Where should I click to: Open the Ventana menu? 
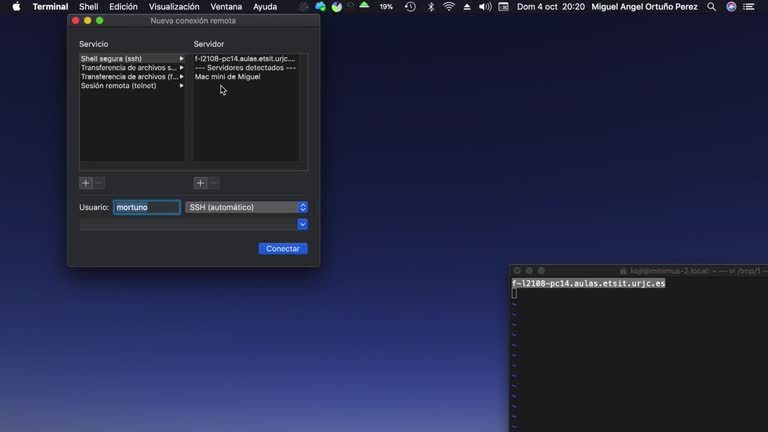coord(226,7)
